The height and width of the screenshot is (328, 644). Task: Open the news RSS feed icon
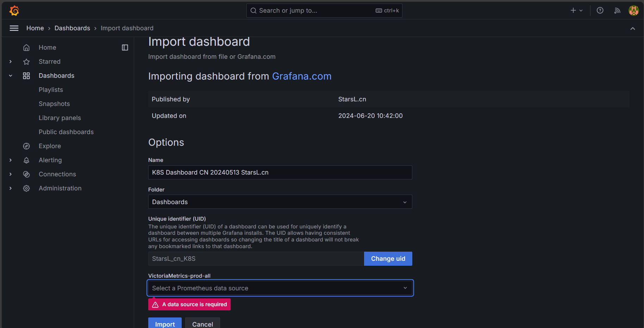pos(617,11)
